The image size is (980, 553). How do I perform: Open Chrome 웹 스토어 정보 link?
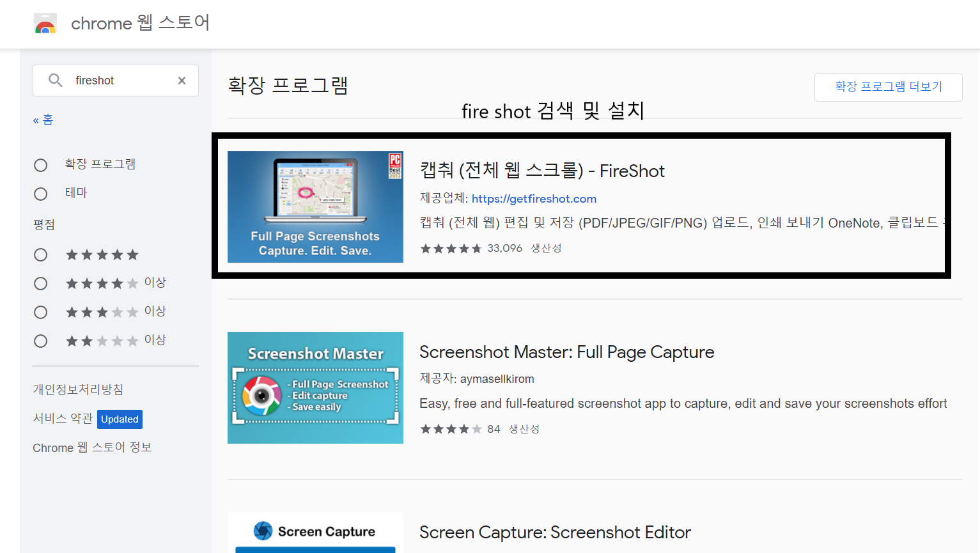click(x=92, y=448)
